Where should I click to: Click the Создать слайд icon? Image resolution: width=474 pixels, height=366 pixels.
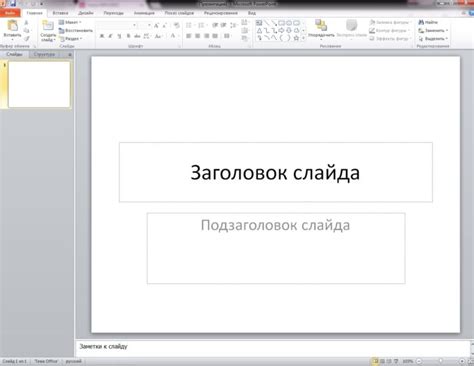pyautogui.click(x=48, y=26)
